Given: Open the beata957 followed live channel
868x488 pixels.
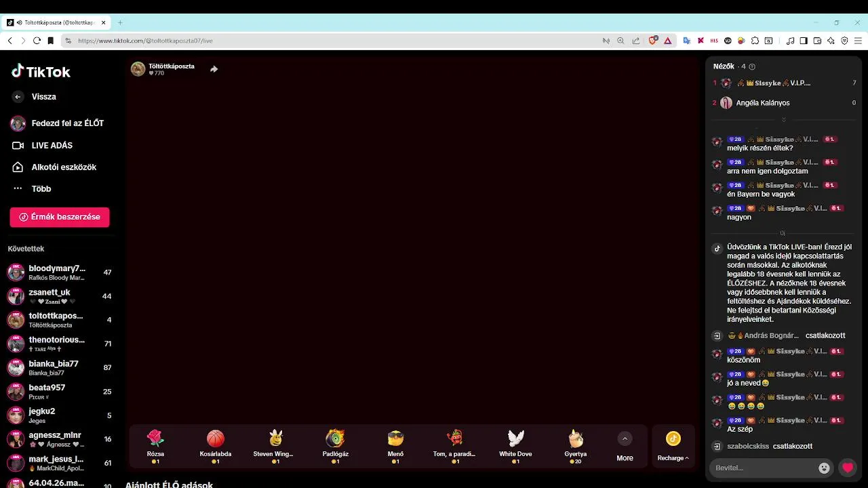Looking at the screenshot, I should coord(60,392).
